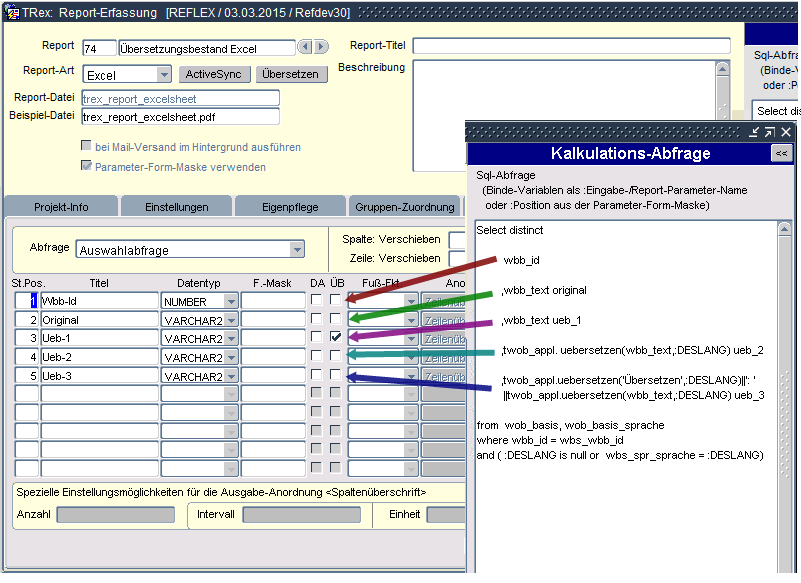Click the previous report arrow icon
Viewport: 801px width, 583px height.
[305, 47]
